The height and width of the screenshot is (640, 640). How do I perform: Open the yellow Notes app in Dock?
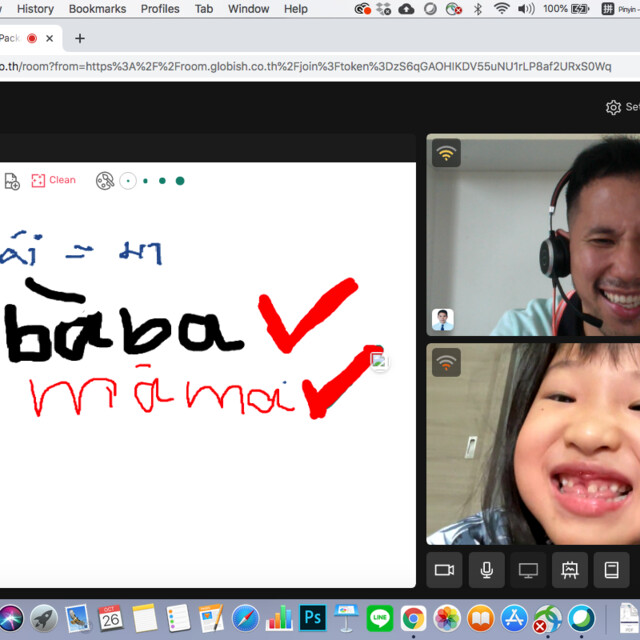tap(144, 618)
